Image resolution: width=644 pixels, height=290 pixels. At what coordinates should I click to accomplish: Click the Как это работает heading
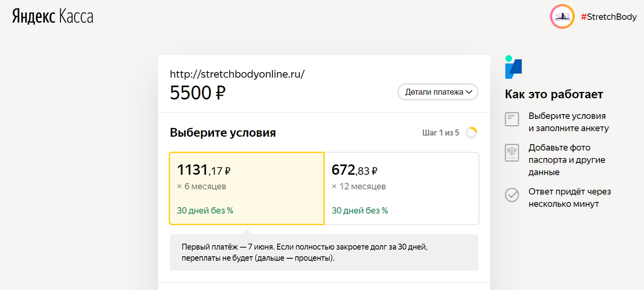(x=554, y=95)
